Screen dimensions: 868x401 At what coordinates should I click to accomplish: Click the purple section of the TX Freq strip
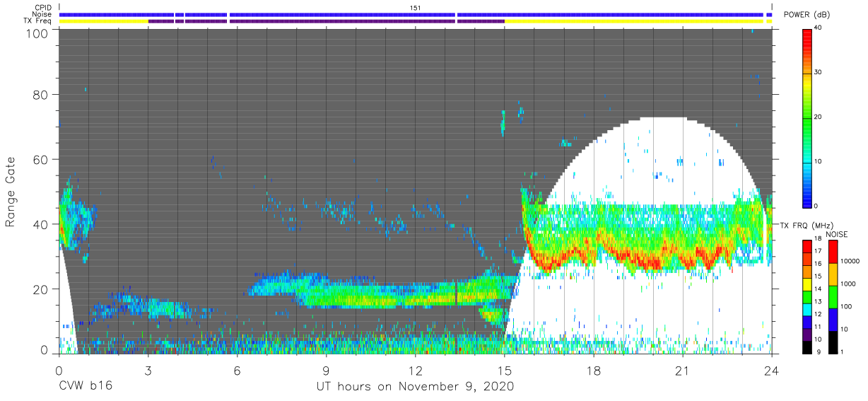click(326, 21)
